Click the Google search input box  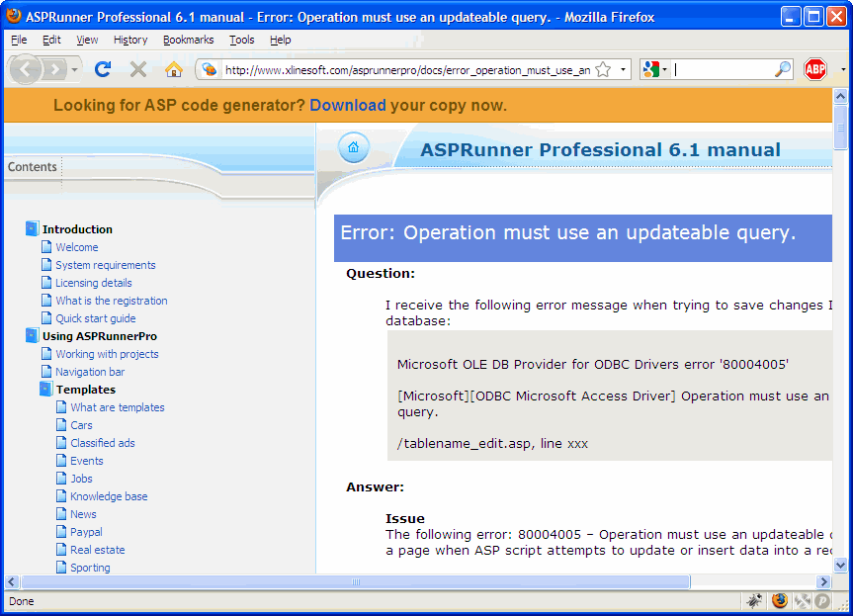[x=723, y=69]
